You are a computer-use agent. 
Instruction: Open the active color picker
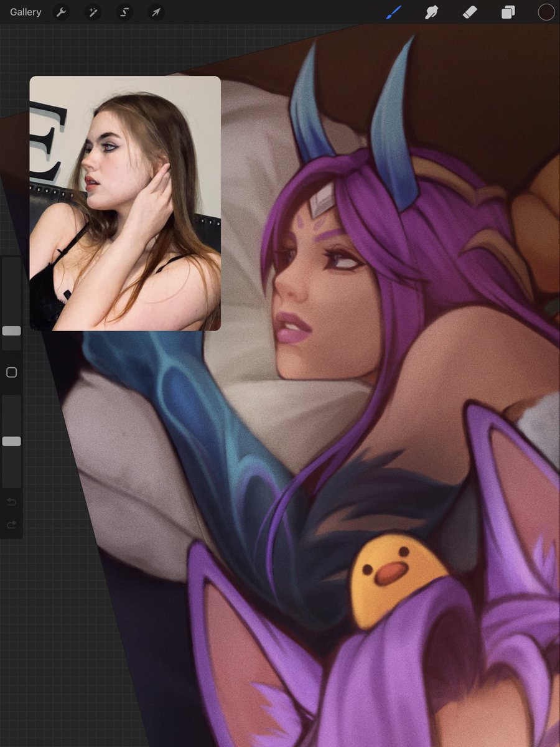click(x=546, y=12)
